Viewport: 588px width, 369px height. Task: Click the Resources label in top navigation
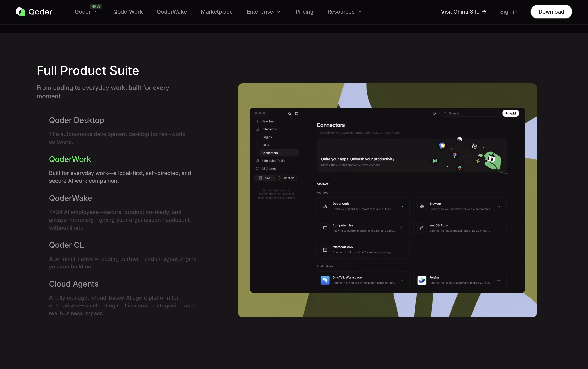click(341, 12)
